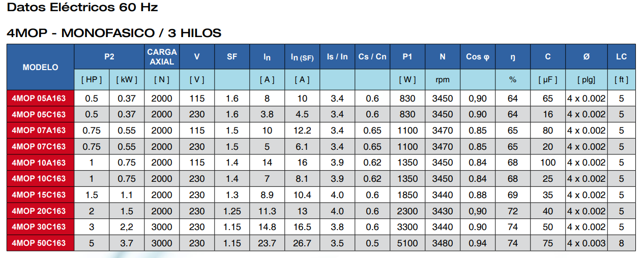Select the '4MOP - MONOFASICO / 3 HILOS' title

[x=114, y=34]
